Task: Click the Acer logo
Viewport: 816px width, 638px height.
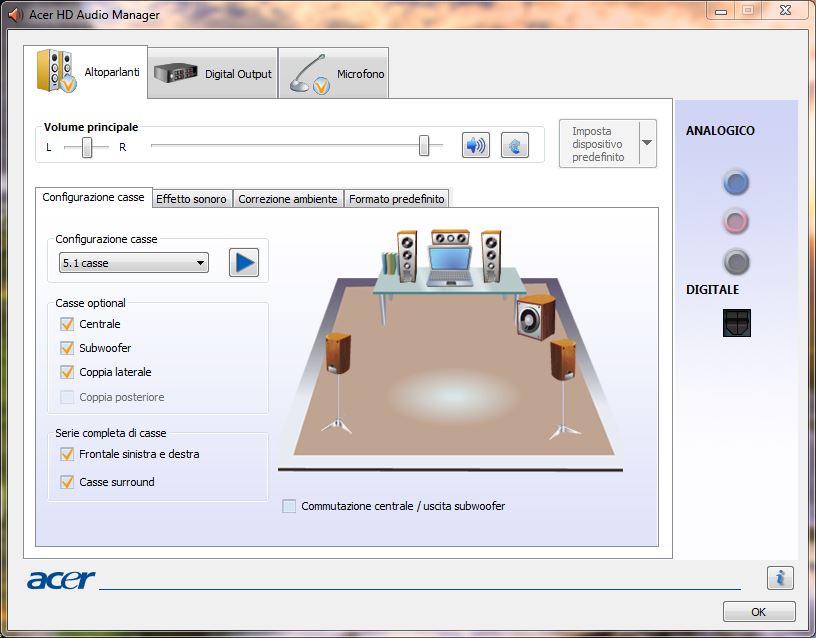Action: [61, 579]
